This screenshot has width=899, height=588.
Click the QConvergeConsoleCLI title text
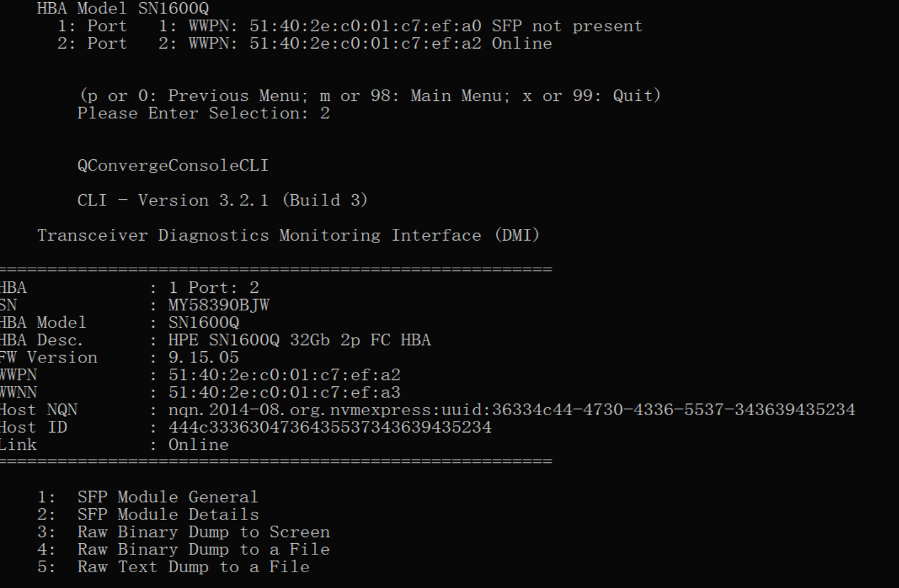point(173,166)
